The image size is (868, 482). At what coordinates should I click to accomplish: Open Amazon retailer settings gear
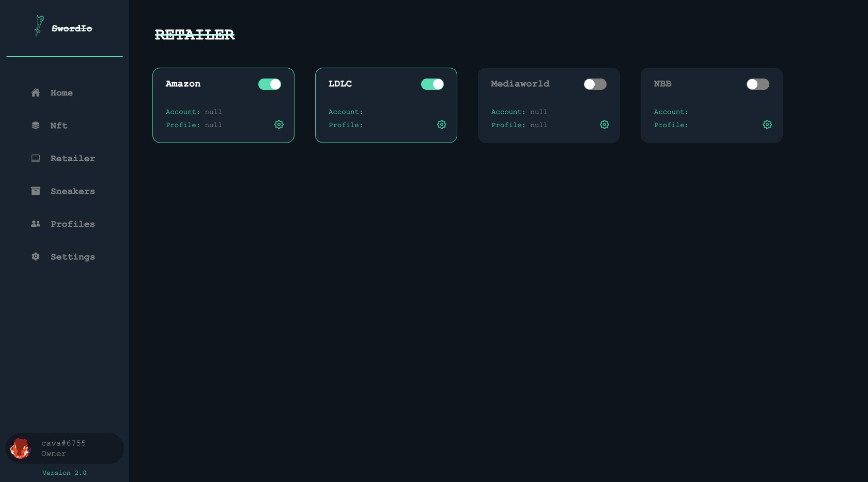click(x=279, y=125)
